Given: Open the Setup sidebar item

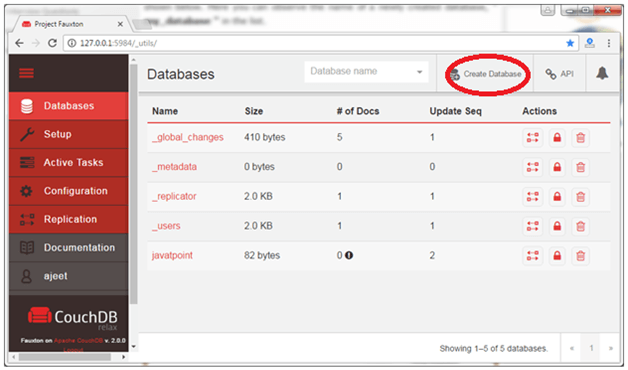Looking at the screenshot, I should [68, 134].
